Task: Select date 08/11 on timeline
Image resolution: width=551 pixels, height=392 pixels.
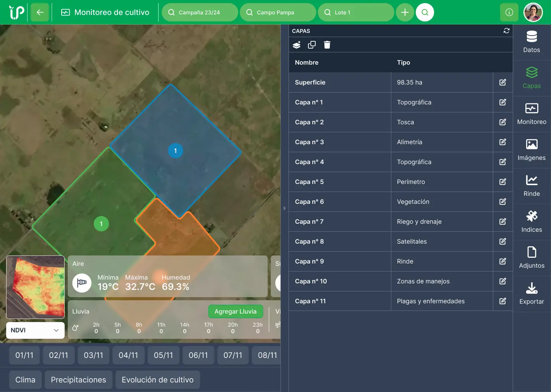Action: pos(267,355)
